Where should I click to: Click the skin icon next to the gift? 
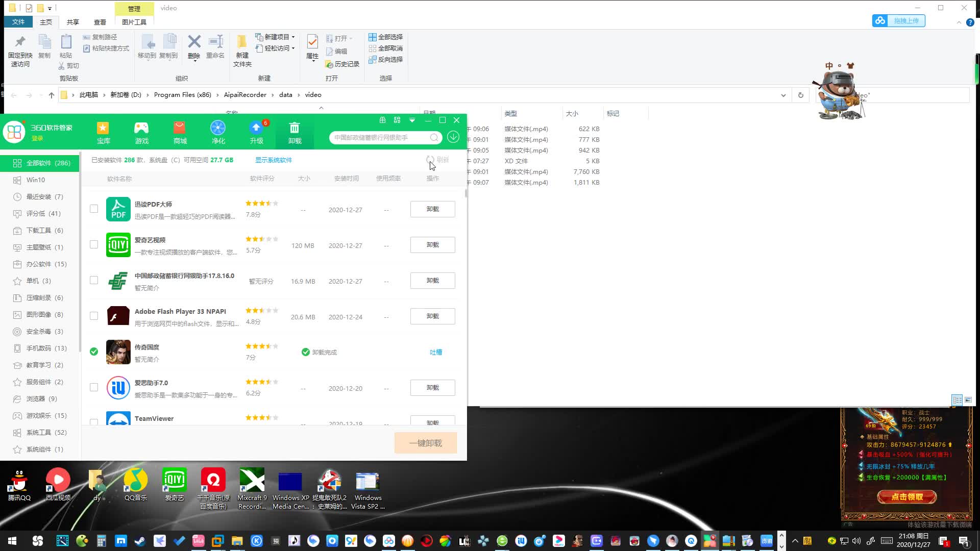tap(397, 120)
